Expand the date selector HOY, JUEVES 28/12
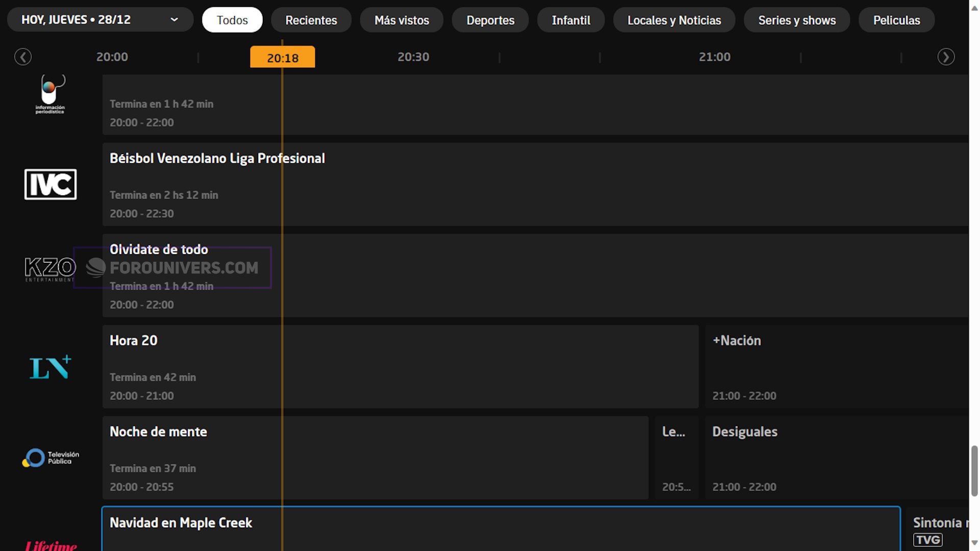Viewport: 980px width, 551px height. pyautogui.click(x=100, y=20)
